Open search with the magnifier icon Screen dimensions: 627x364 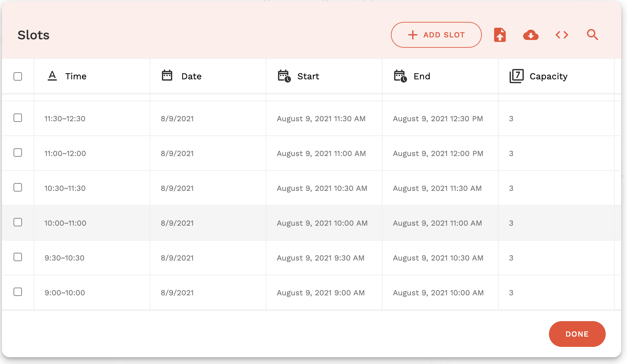(x=592, y=35)
